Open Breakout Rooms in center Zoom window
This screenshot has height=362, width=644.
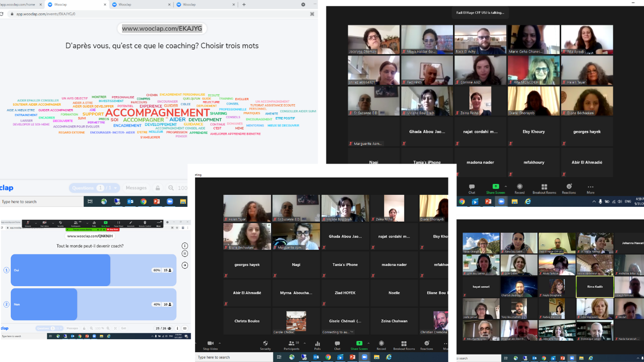click(x=404, y=345)
